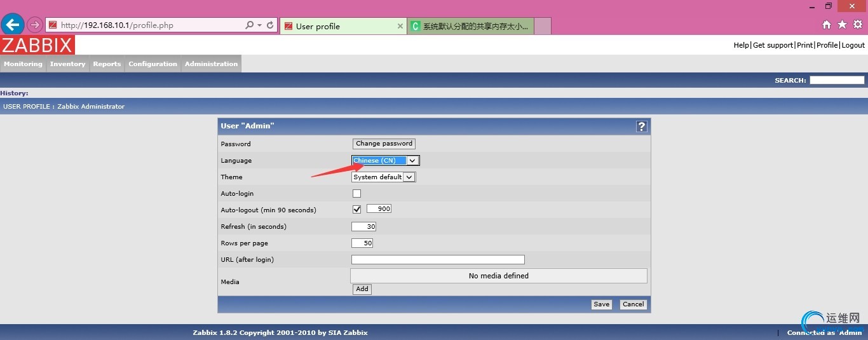Open the Inventory menu

coord(67,64)
